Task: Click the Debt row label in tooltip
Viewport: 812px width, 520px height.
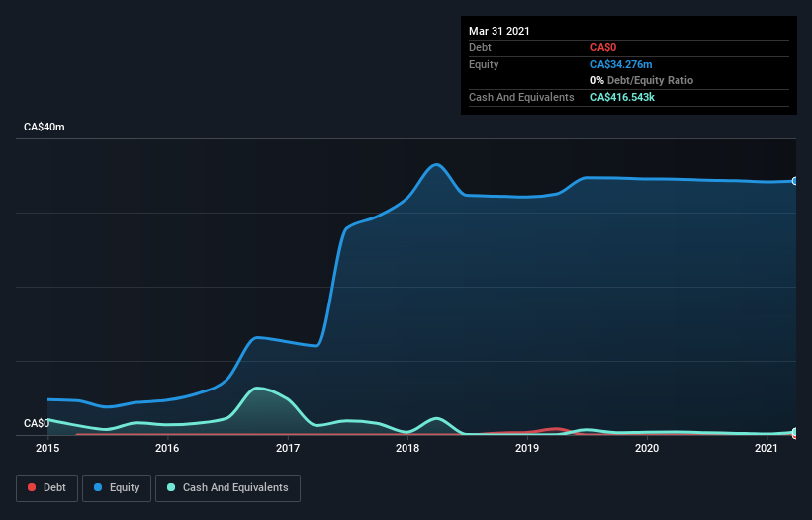Action: pyautogui.click(x=480, y=47)
